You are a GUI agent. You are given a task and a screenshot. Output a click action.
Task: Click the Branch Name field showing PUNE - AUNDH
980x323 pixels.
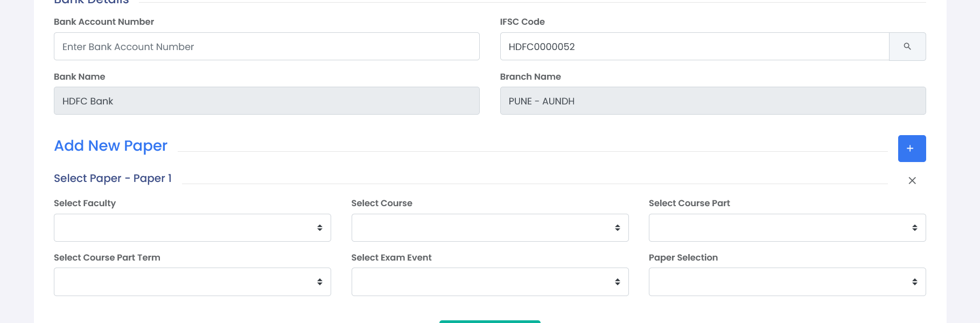[713, 101]
